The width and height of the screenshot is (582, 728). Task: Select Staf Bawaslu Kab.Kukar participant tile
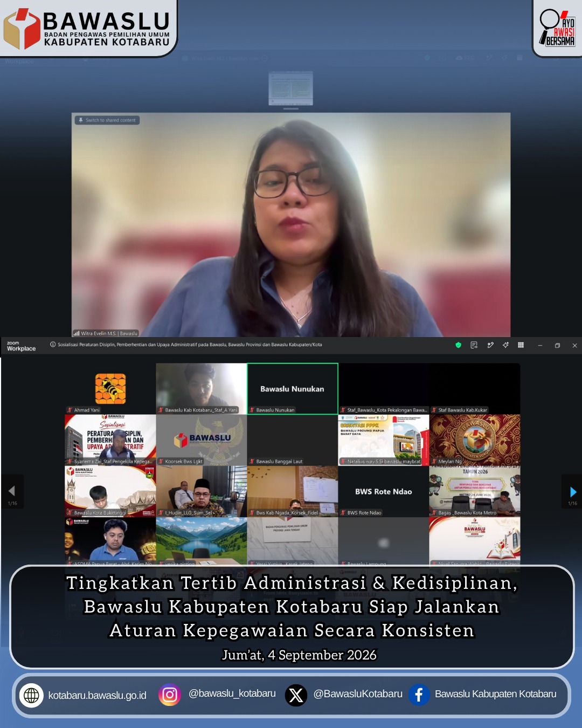tap(475, 389)
